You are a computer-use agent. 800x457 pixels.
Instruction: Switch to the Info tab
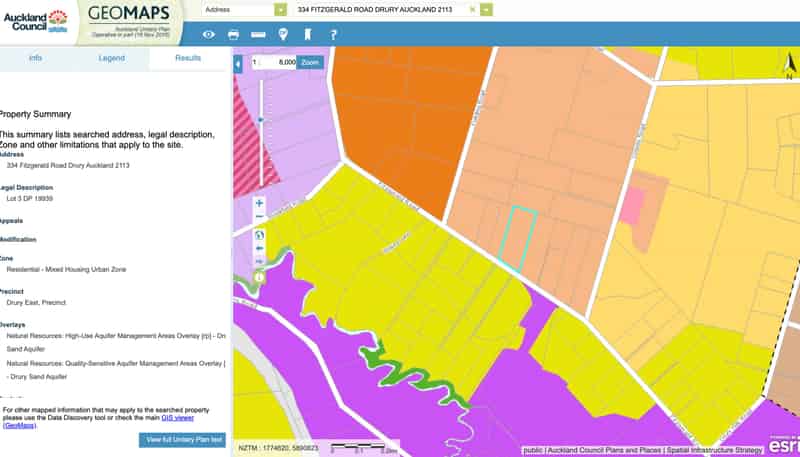click(36, 59)
